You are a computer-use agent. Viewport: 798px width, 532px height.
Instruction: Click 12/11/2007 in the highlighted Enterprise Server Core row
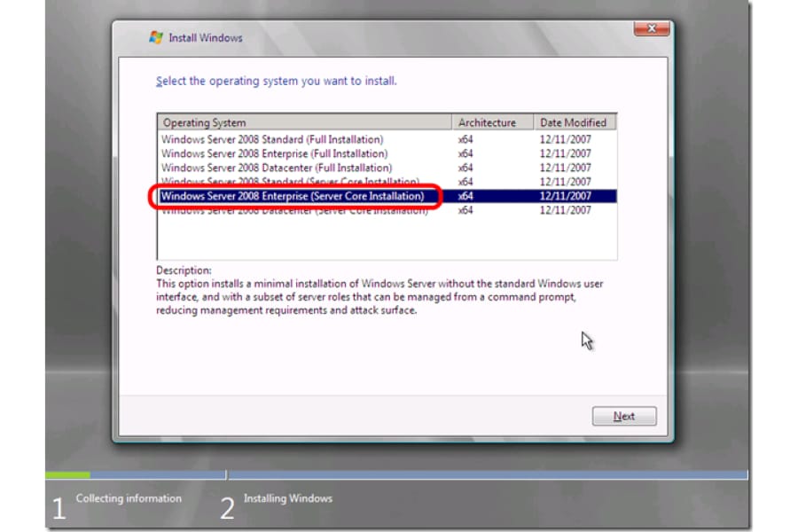pos(565,196)
